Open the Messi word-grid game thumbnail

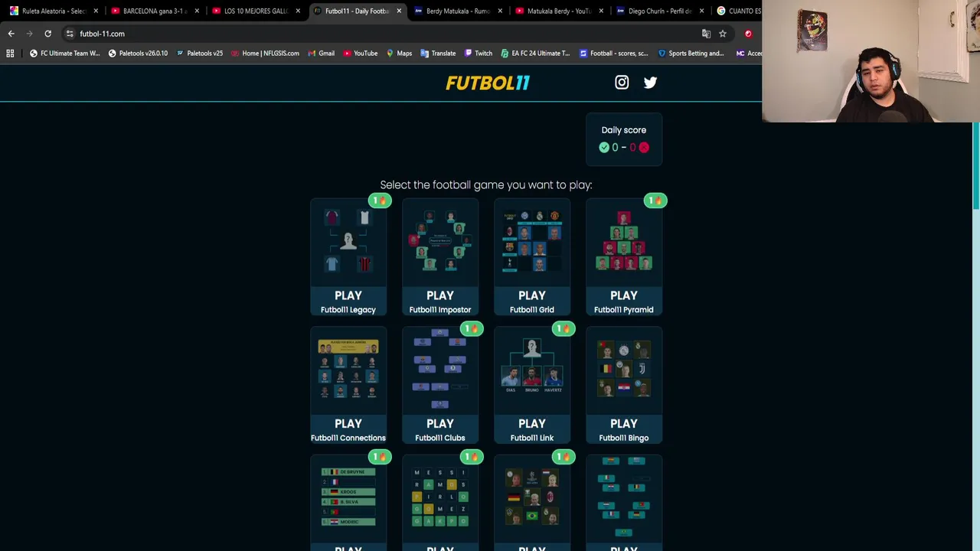440,497
